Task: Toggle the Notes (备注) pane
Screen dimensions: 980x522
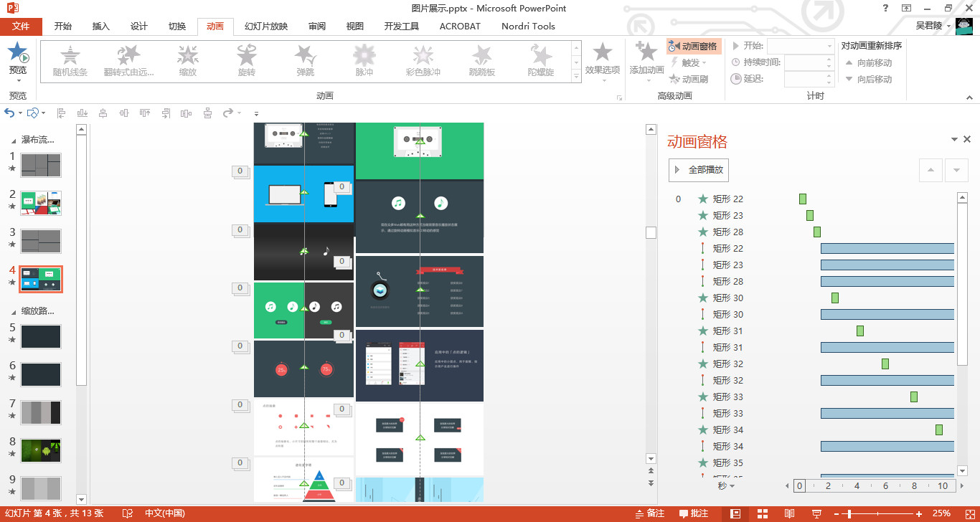Action: click(x=650, y=513)
